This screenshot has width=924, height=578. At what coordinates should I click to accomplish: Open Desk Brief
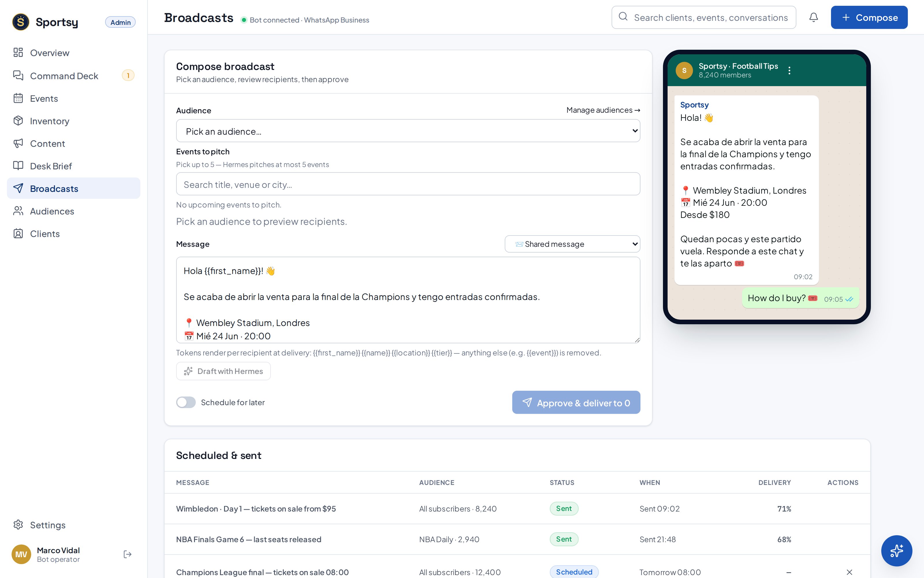pyautogui.click(x=73, y=166)
